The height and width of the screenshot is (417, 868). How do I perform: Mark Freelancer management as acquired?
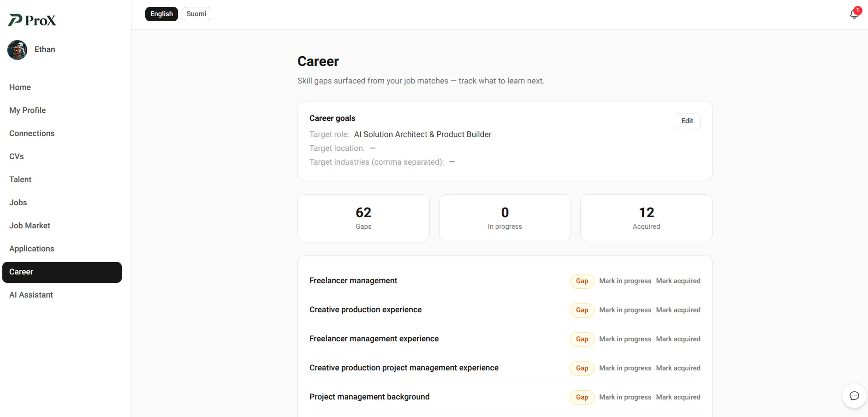(x=678, y=281)
